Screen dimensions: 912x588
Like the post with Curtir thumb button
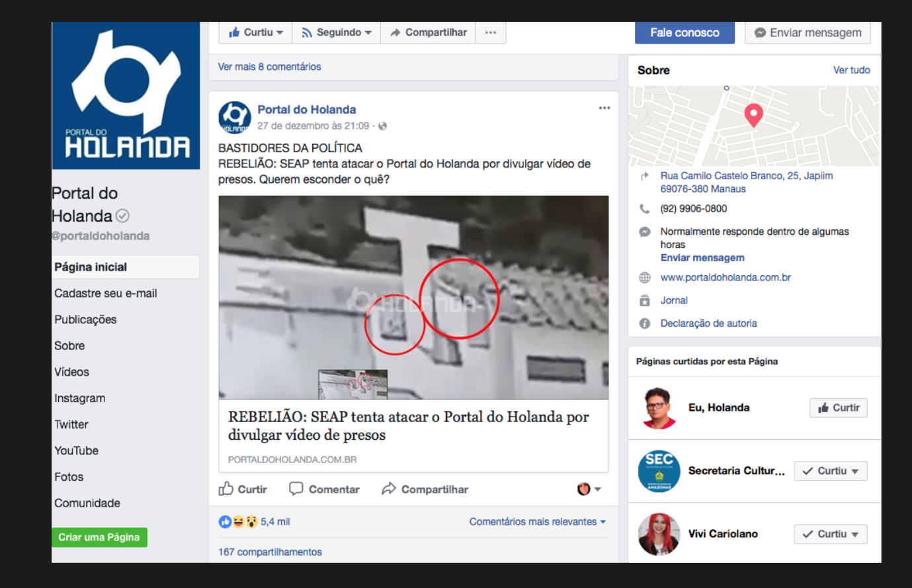(243, 489)
